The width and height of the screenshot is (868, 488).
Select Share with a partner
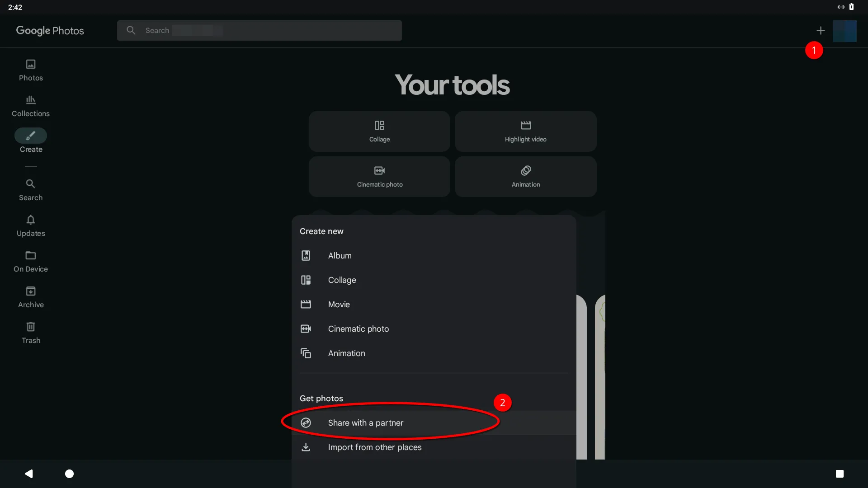click(365, 423)
